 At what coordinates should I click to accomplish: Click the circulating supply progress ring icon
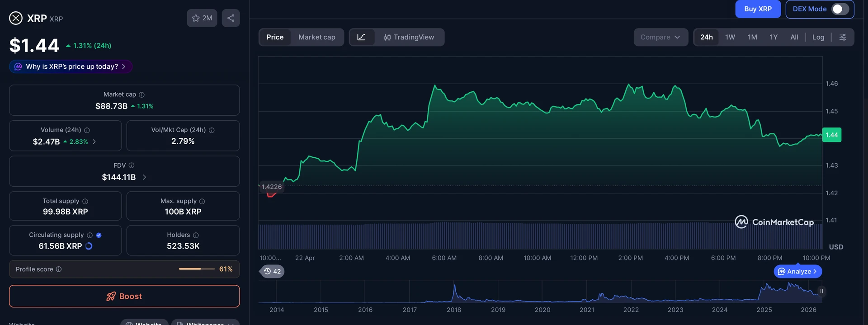click(89, 246)
